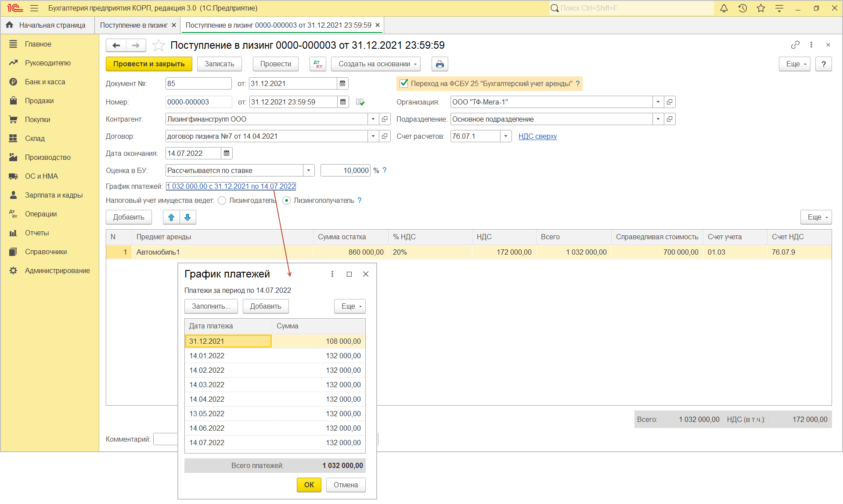
Task: Expand the Контрагент dropdown
Action: [373, 119]
